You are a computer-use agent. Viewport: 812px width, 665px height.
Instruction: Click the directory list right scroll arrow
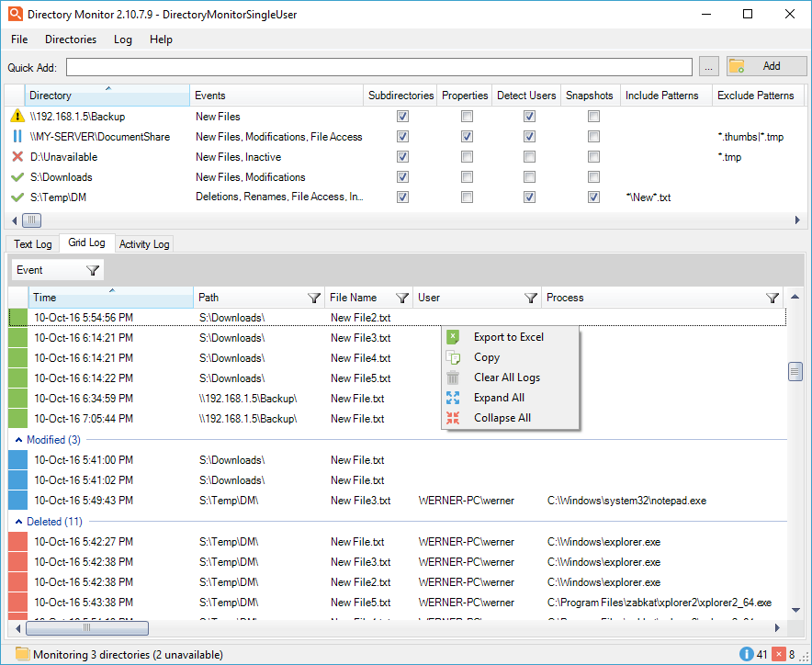point(797,220)
